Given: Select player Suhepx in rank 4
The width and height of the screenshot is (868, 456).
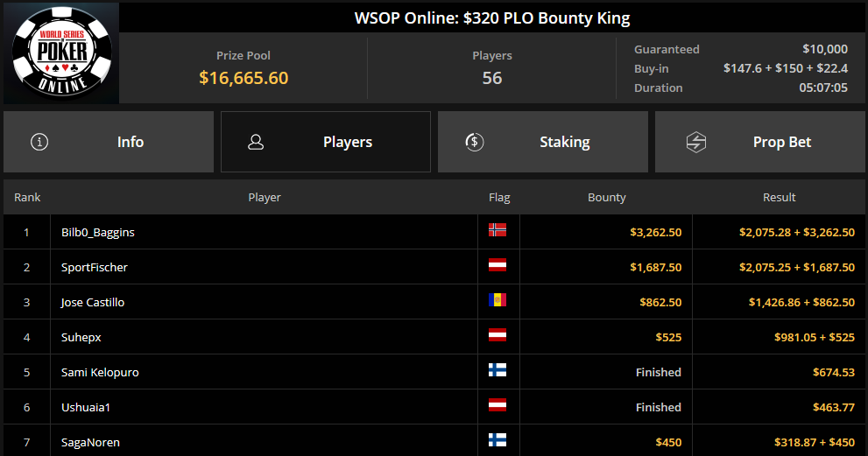Looking at the screenshot, I should pos(81,337).
